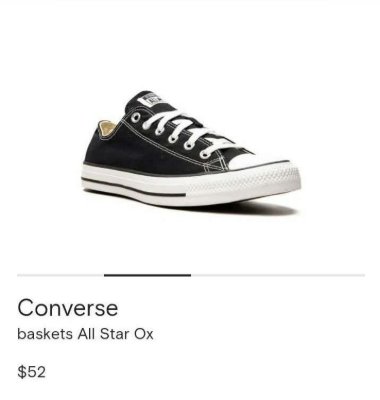The height and width of the screenshot is (400, 380).
Task: Tap the bottom eyelet near the toe cap
Action: 205,154
